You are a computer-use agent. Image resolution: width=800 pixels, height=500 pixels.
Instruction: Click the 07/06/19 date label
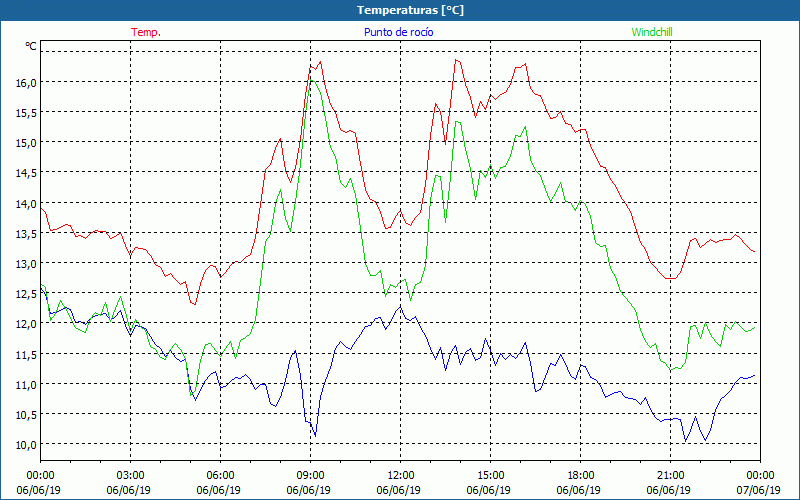[x=759, y=490]
